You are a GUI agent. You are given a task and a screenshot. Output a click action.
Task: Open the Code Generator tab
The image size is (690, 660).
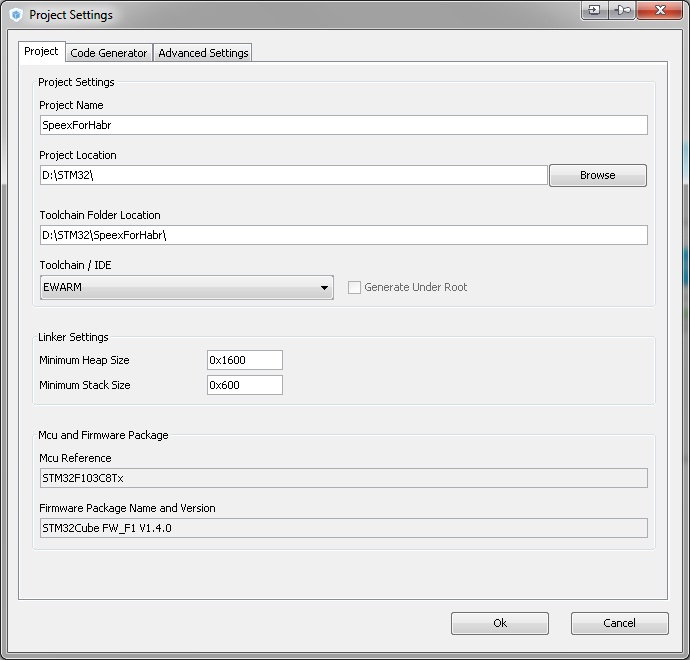coord(109,53)
